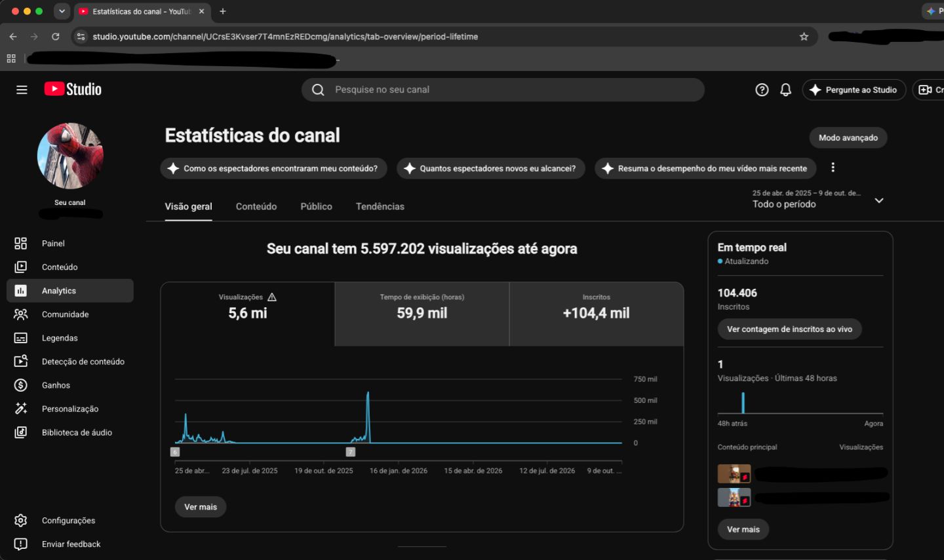The height and width of the screenshot is (560, 944).
Task: Click Pergunte ao Studio button
Action: pyautogui.click(x=854, y=90)
